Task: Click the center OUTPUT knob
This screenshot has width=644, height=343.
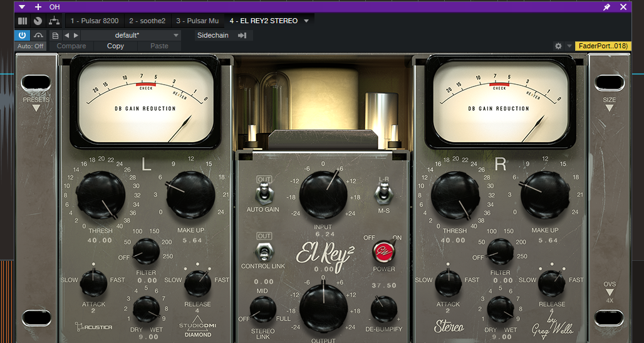Action: point(323,308)
